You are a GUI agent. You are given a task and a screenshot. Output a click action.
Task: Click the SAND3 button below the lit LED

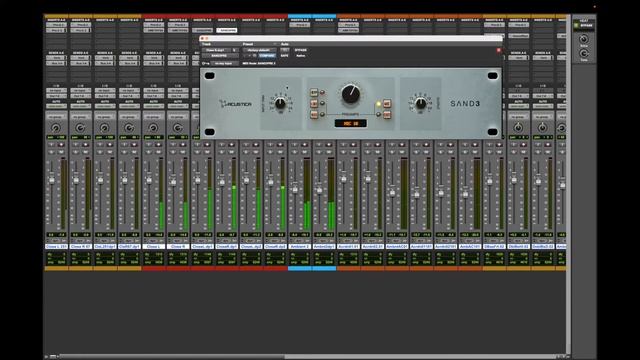pyautogui.click(x=387, y=115)
